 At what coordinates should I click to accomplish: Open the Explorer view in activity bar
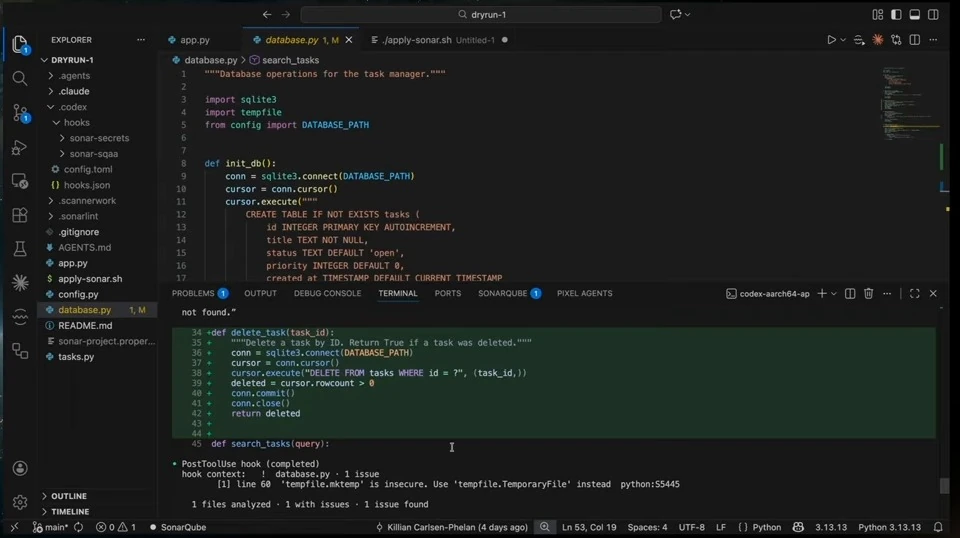click(x=20, y=44)
